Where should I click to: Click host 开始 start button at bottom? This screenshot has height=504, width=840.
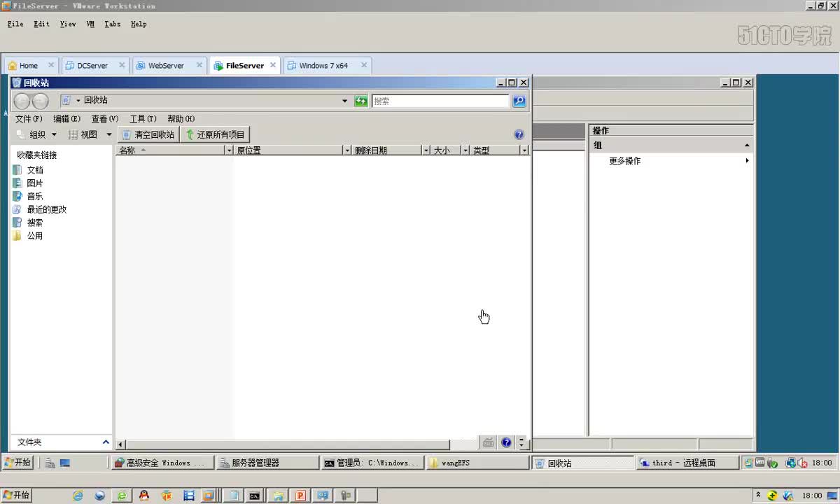(x=16, y=496)
